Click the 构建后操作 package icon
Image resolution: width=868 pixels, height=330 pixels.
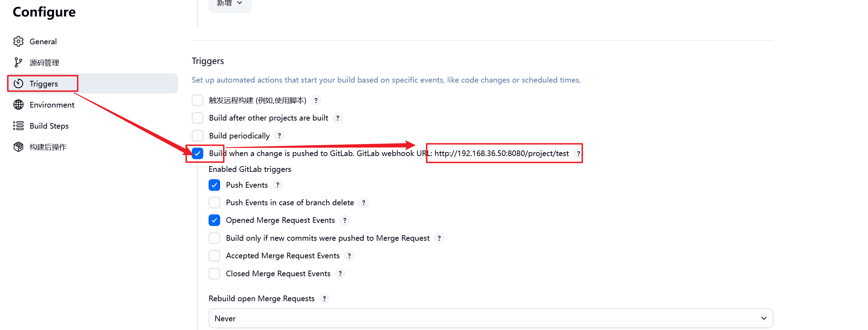click(x=18, y=147)
